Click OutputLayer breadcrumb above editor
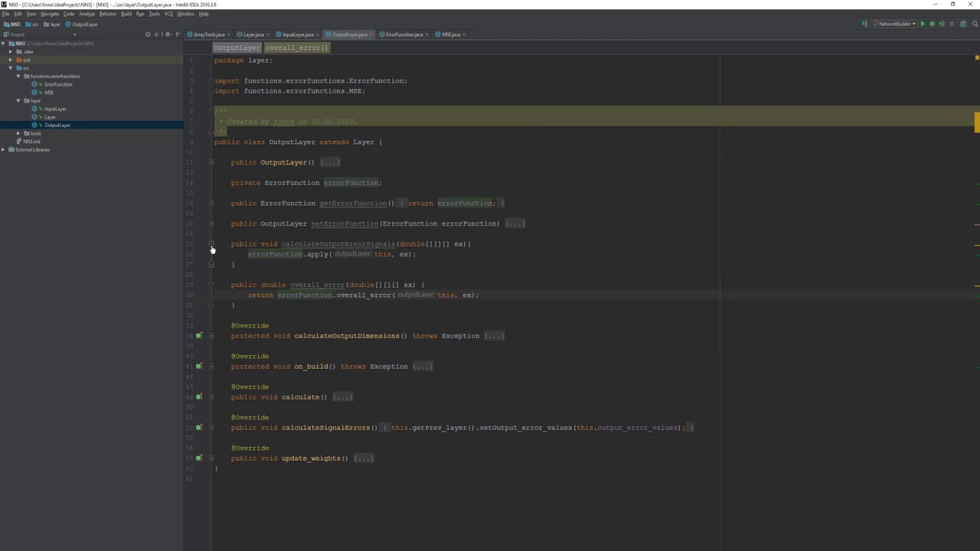980x551 pixels. point(237,47)
